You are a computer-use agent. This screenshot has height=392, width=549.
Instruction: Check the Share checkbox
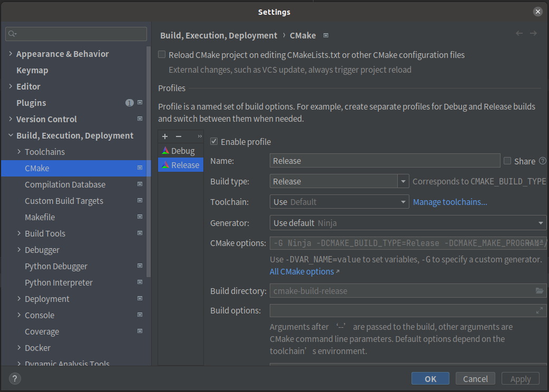pos(507,161)
